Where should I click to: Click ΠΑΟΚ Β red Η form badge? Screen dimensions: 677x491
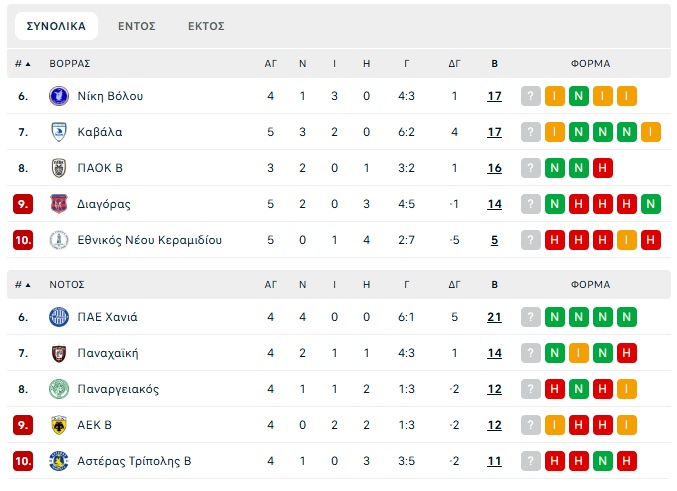(603, 168)
